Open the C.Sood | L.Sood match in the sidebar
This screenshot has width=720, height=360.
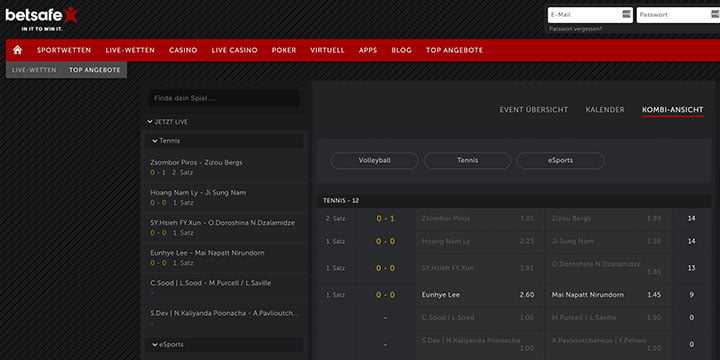(224, 288)
